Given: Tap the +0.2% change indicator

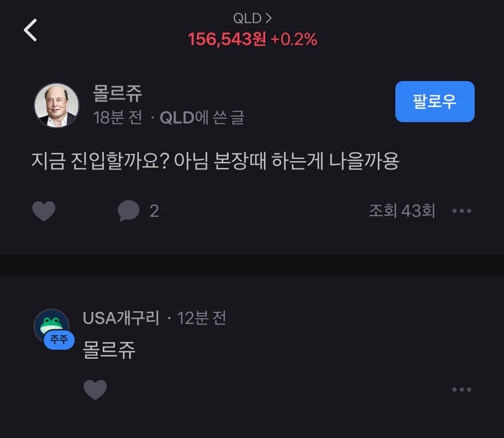Looking at the screenshot, I should coord(294,39).
